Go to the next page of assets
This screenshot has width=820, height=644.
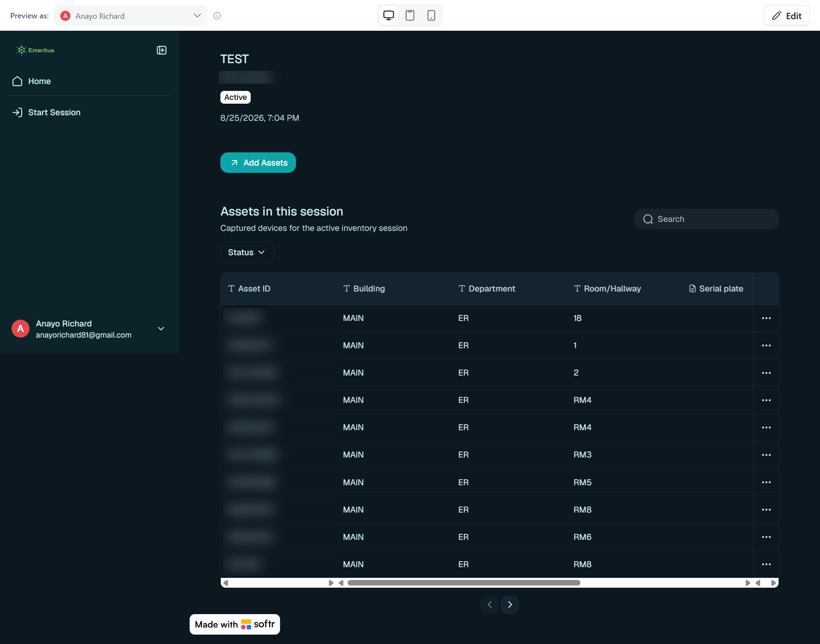[510, 604]
